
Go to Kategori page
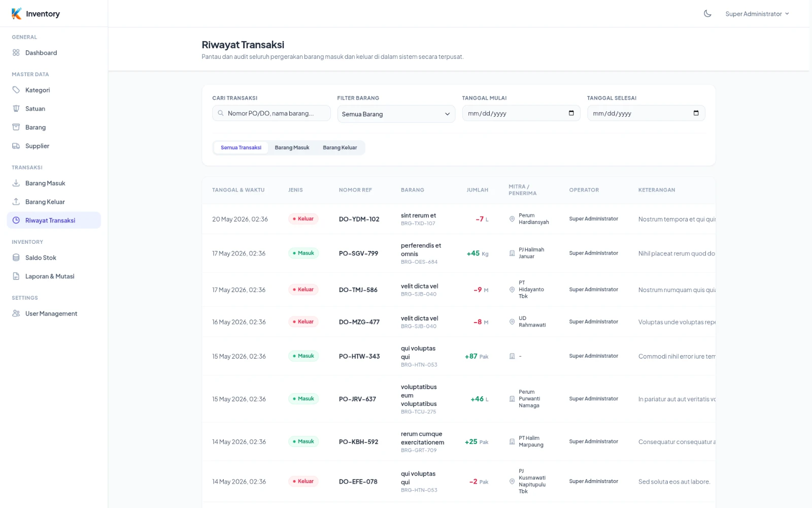tap(54, 90)
